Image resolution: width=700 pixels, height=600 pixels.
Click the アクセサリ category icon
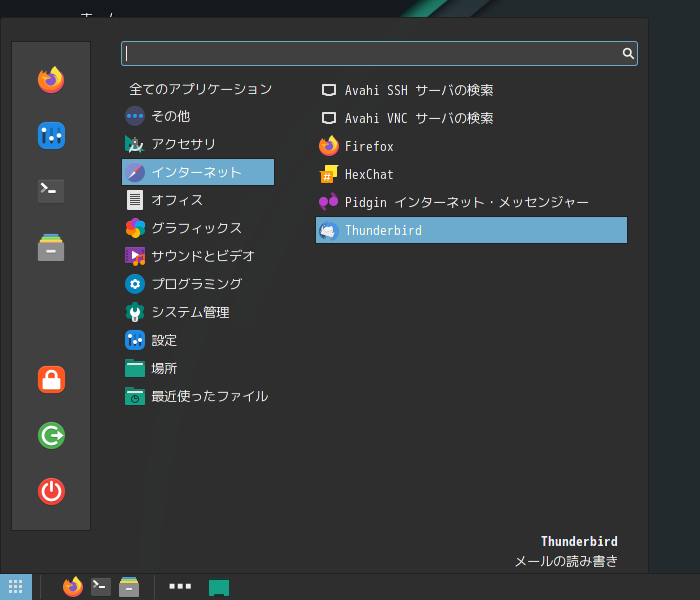pos(135,144)
